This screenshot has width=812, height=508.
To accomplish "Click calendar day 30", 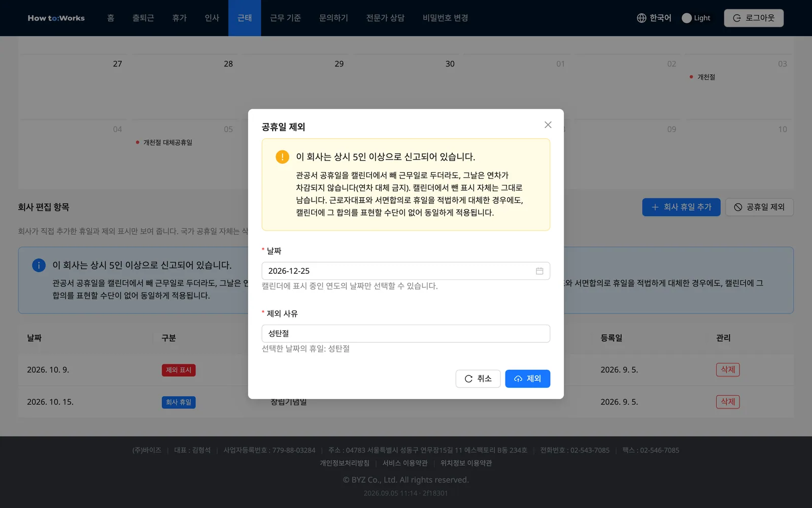I will (450, 64).
